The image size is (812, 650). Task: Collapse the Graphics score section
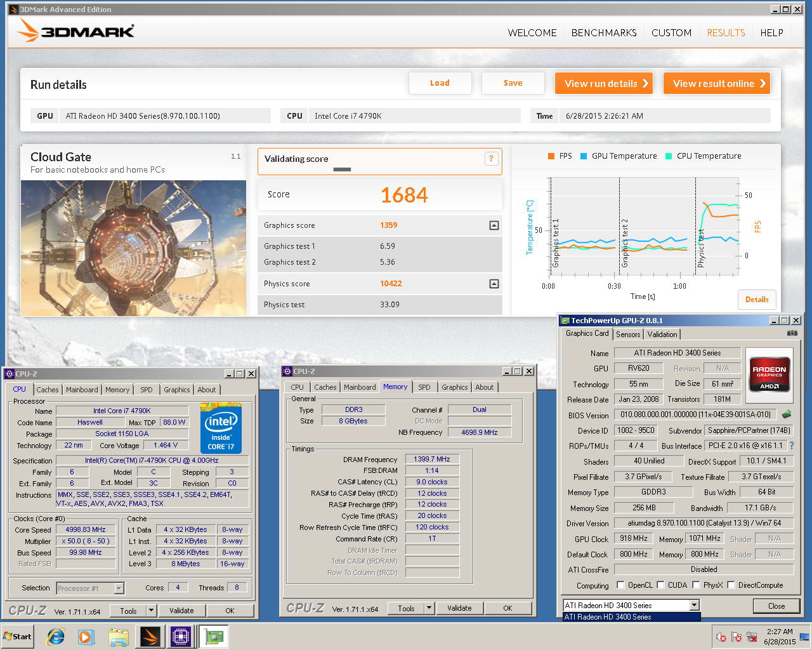pos(494,225)
